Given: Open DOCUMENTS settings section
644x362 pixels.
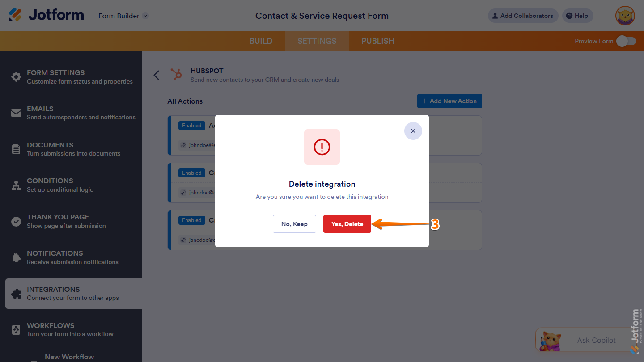Looking at the screenshot, I should [x=74, y=149].
